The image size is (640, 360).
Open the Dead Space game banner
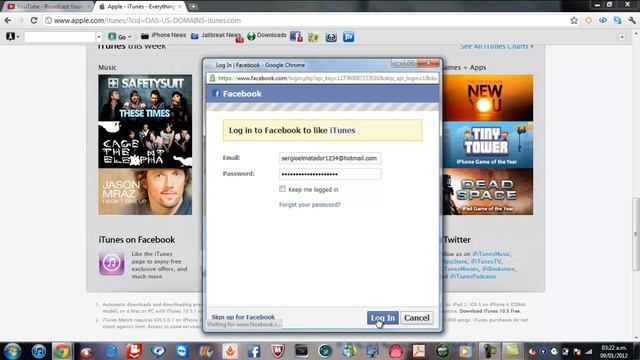click(x=488, y=192)
